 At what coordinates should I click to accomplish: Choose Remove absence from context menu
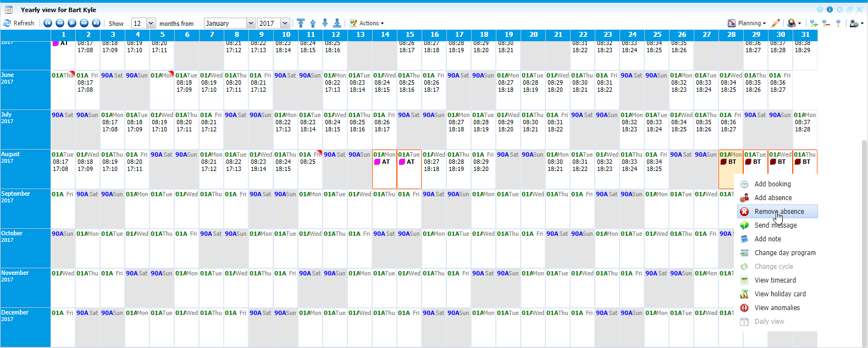pyautogui.click(x=778, y=212)
